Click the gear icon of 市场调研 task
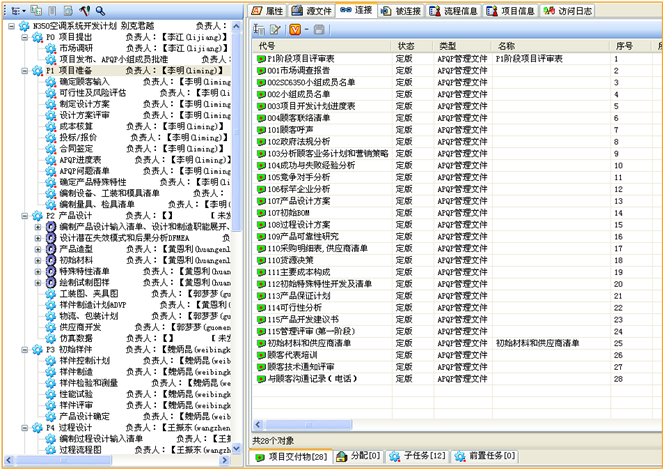The height and width of the screenshot is (470, 664). coord(50,48)
